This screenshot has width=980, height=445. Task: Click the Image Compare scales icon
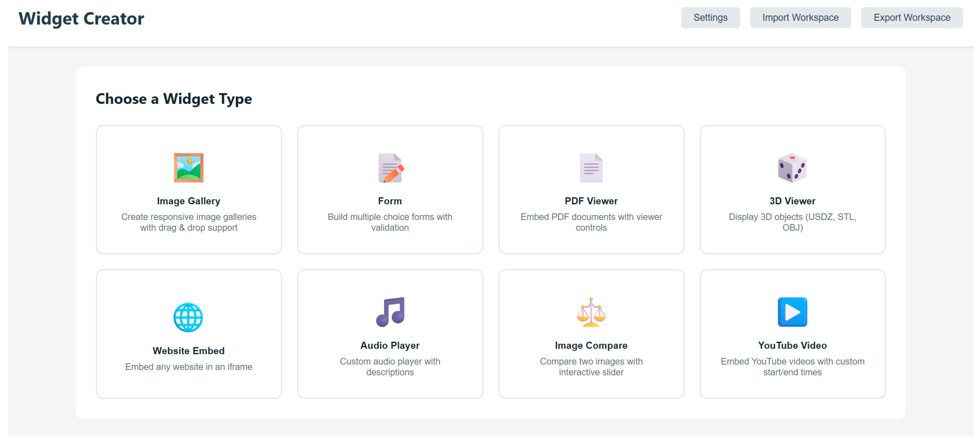coord(591,312)
